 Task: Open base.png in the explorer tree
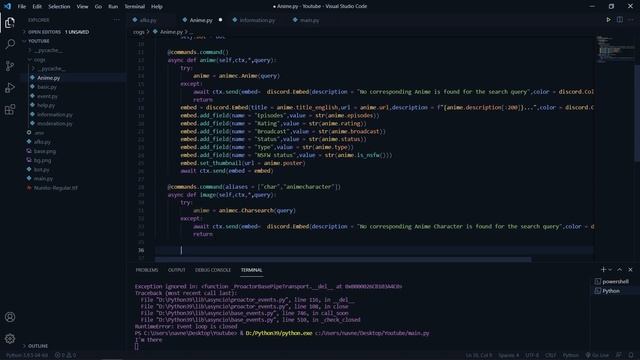point(45,151)
